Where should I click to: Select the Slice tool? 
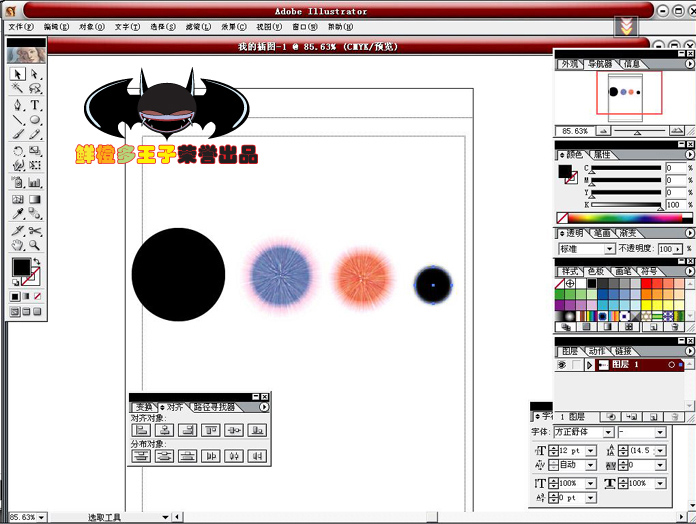tap(18, 231)
